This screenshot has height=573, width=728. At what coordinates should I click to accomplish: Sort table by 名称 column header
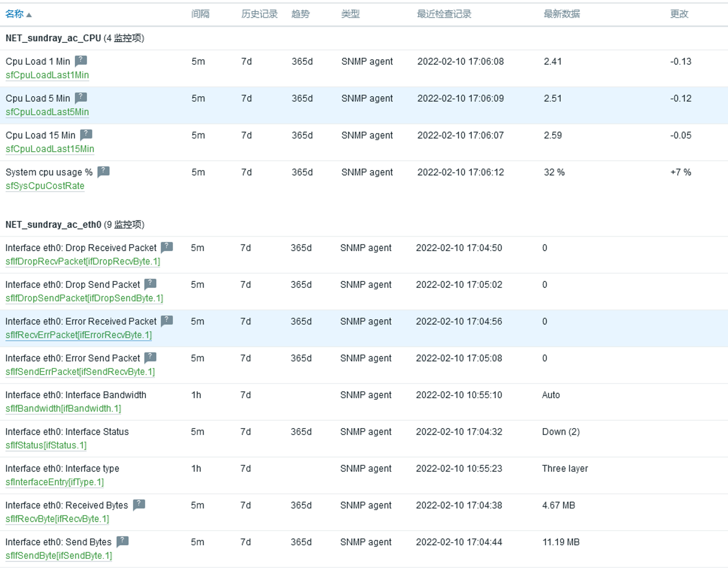pos(15,14)
